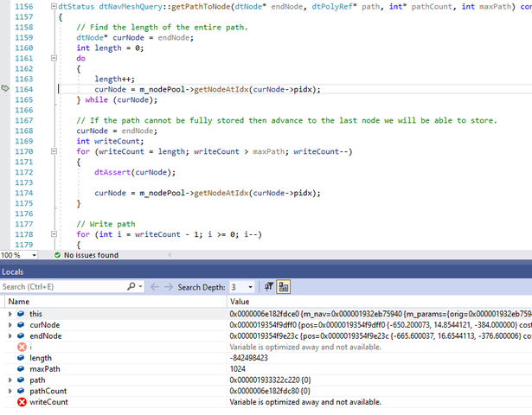532x415 pixels.
Task: Click the error icon beside variable i
Action: pyautogui.click(x=22, y=348)
